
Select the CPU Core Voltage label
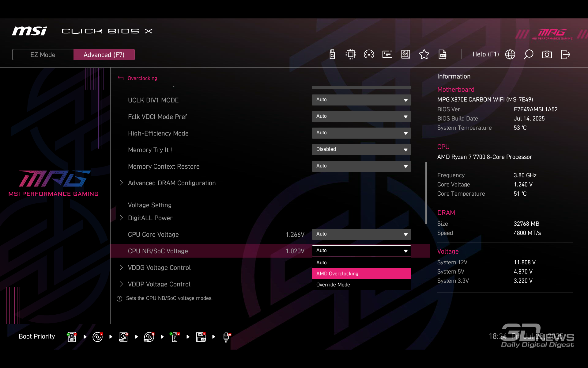[153, 235]
